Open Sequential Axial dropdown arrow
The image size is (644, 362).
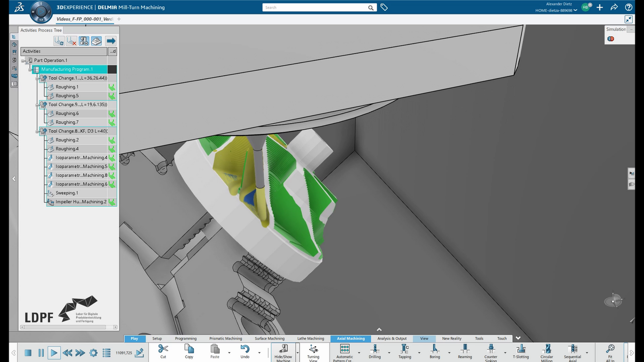coord(587,353)
